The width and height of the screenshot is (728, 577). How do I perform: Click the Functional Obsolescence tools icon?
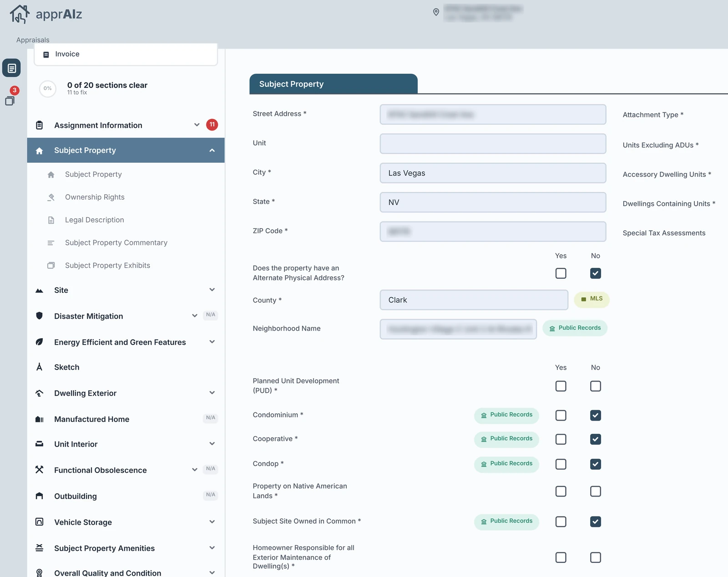[40, 470]
